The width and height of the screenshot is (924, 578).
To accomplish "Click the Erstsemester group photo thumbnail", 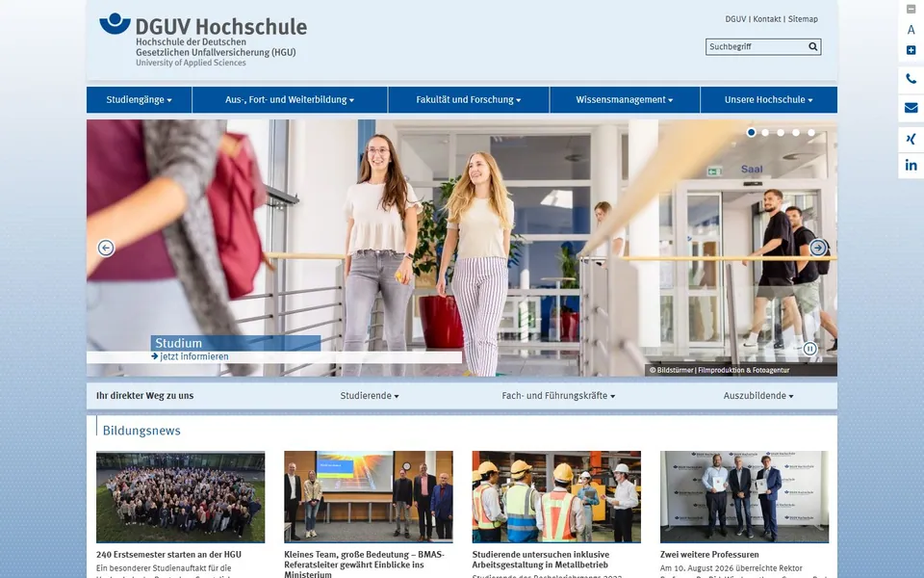I will coord(180,497).
